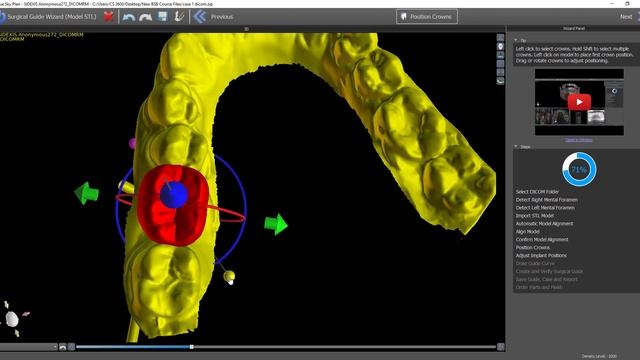Click the fifth view icon in viewport strip
The width and height of the screenshot is (640, 360).
(x=500, y=72)
